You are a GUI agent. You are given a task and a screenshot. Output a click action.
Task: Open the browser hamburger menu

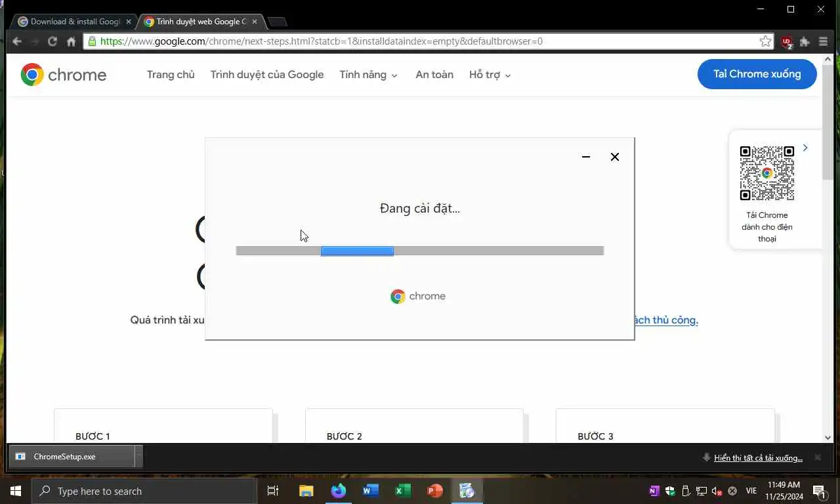pos(823,41)
